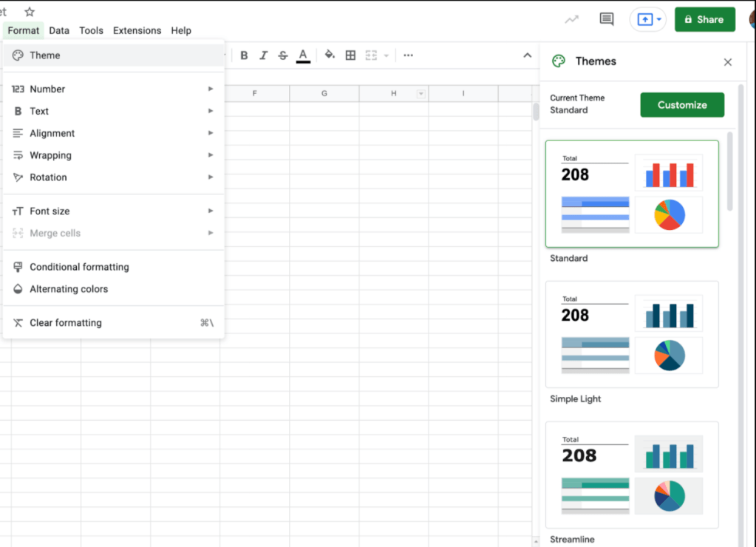756x547 pixels.
Task: Open the fill color bucket tool
Action: click(330, 55)
